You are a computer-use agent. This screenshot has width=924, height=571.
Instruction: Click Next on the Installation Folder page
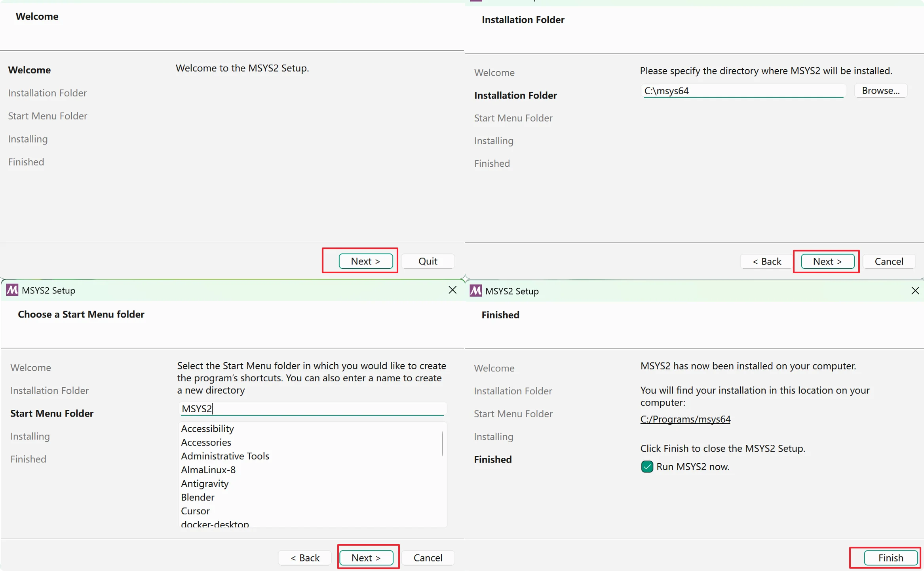click(x=827, y=261)
